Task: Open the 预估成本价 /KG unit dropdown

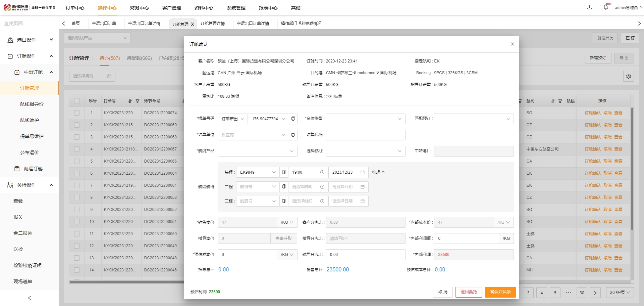Action: coord(287,255)
